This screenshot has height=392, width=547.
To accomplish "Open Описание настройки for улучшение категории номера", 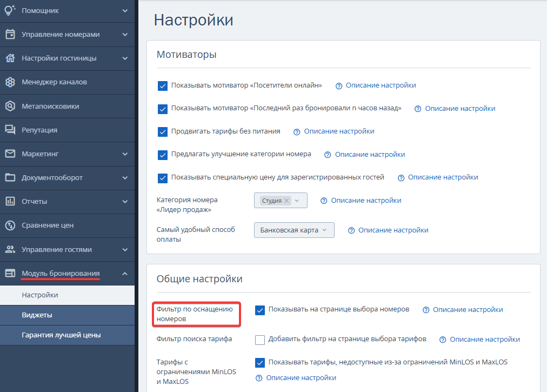I will click(370, 154).
